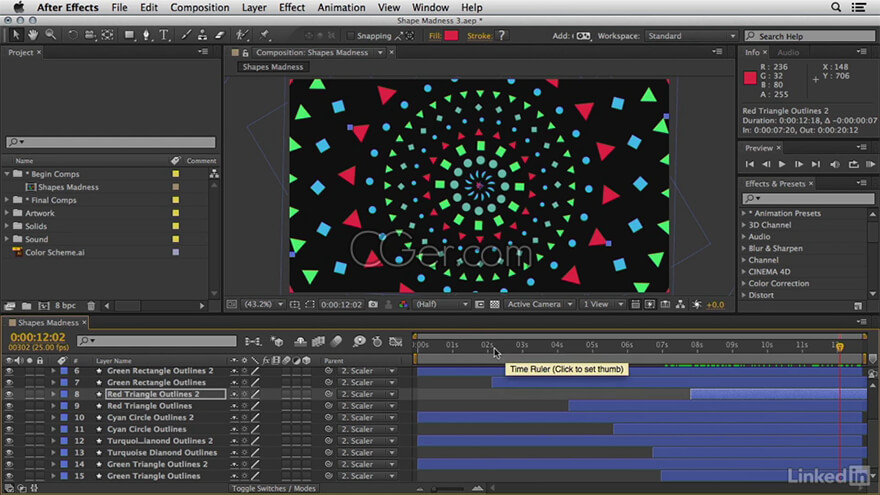Open the 1 View layout dropdown
Screen dimensions: 880x495
coord(603,304)
